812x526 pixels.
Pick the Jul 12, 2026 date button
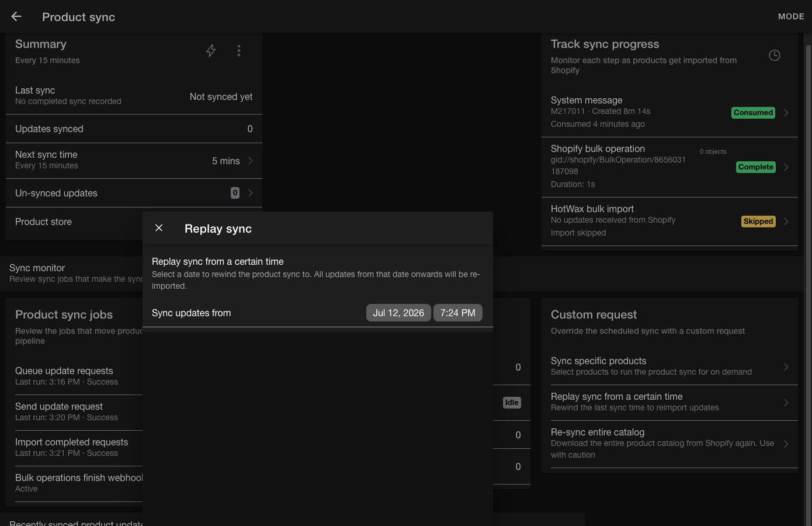click(x=398, y=313)
